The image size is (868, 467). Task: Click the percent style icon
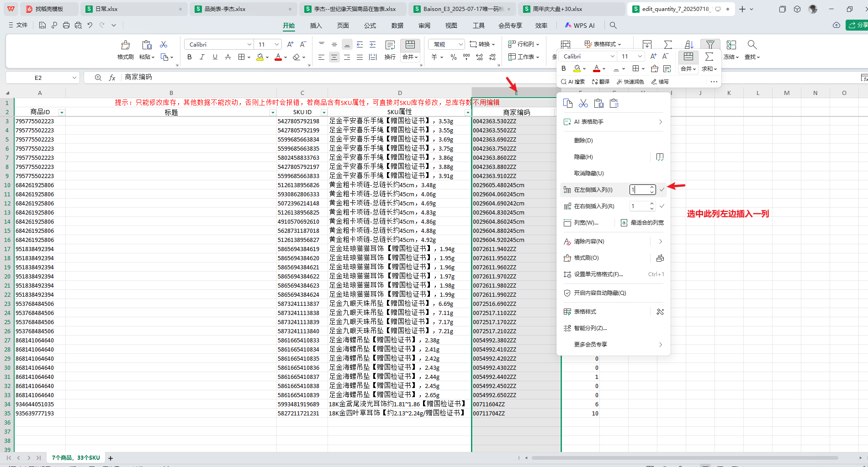tap(453, 57)
